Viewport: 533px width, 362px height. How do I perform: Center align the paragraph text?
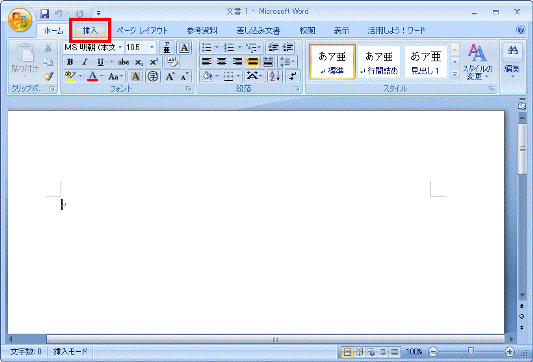click(x=222, y=62)
